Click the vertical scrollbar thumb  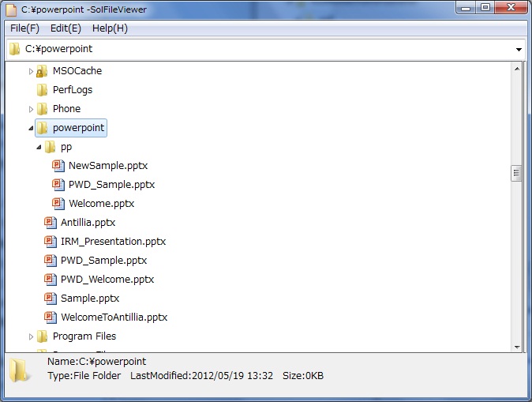516,174
